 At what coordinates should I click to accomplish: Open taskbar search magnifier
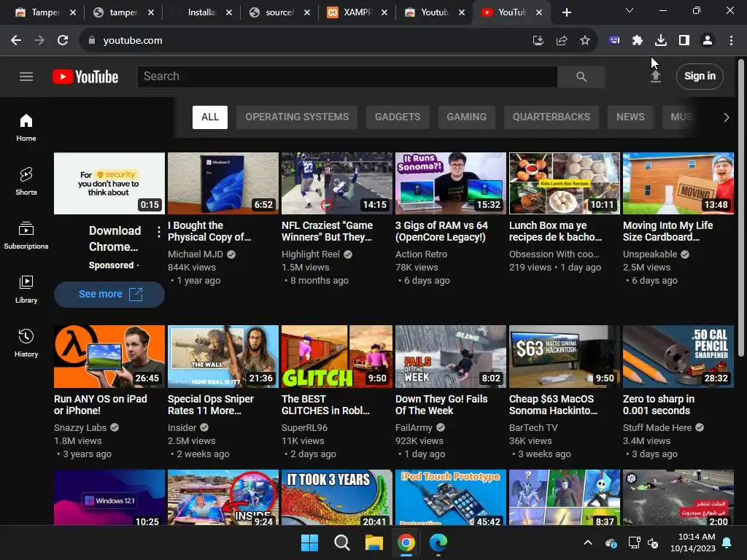coord(341,542)
